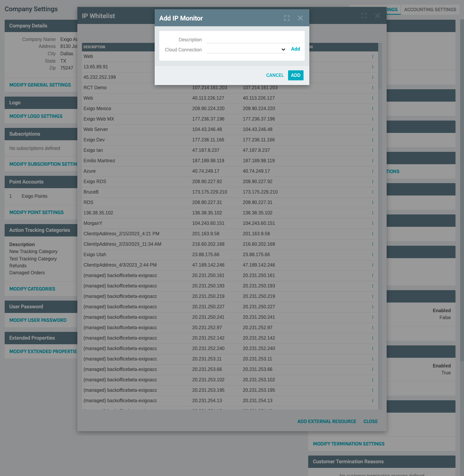Screen dimensions: 464x476
Task: Click Add External Resource
Action: (327, 421)
